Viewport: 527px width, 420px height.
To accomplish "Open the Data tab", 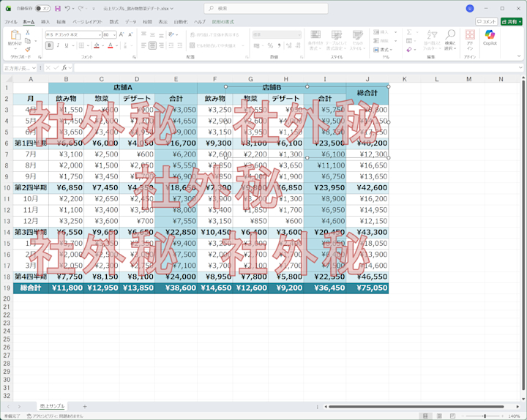I will point(131,22).
